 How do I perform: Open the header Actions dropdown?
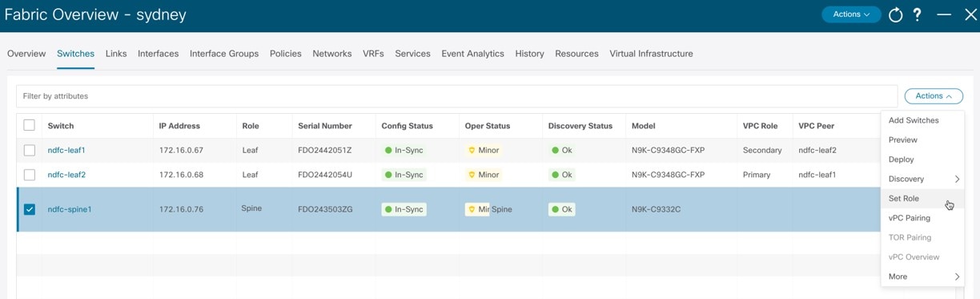point(851,14)
